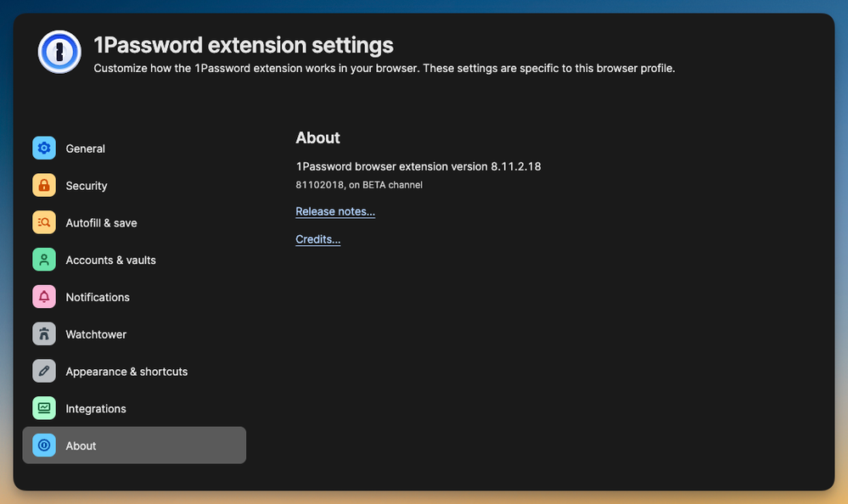The image size is (848, 504).
Task: Go to the Security settings label
Action: pos(87,186)
